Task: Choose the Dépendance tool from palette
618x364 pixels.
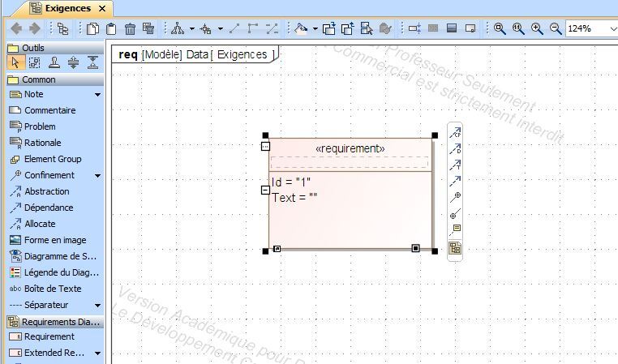Action: click(48, 208)
